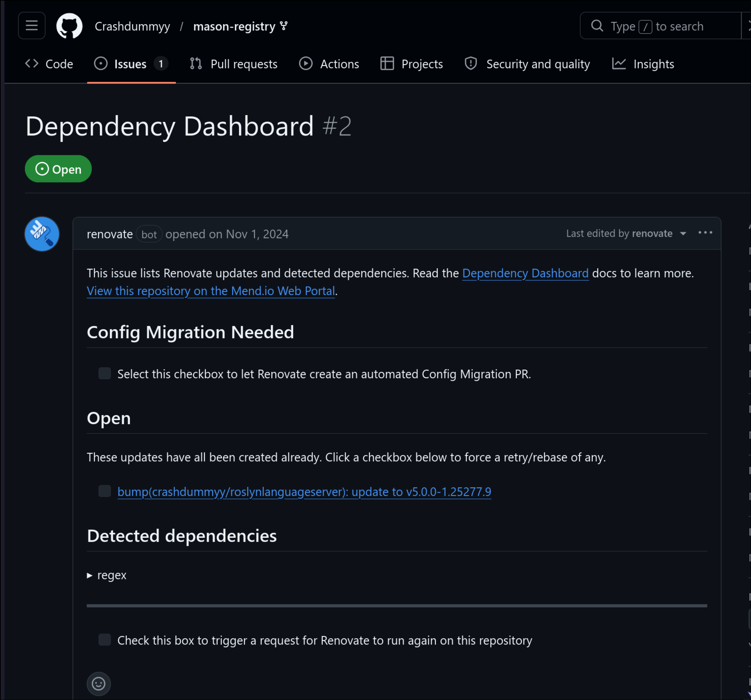Expand the Last edited by renovate dropdown
The height and width of the screenshot is (700, 751).
point(626,234)
